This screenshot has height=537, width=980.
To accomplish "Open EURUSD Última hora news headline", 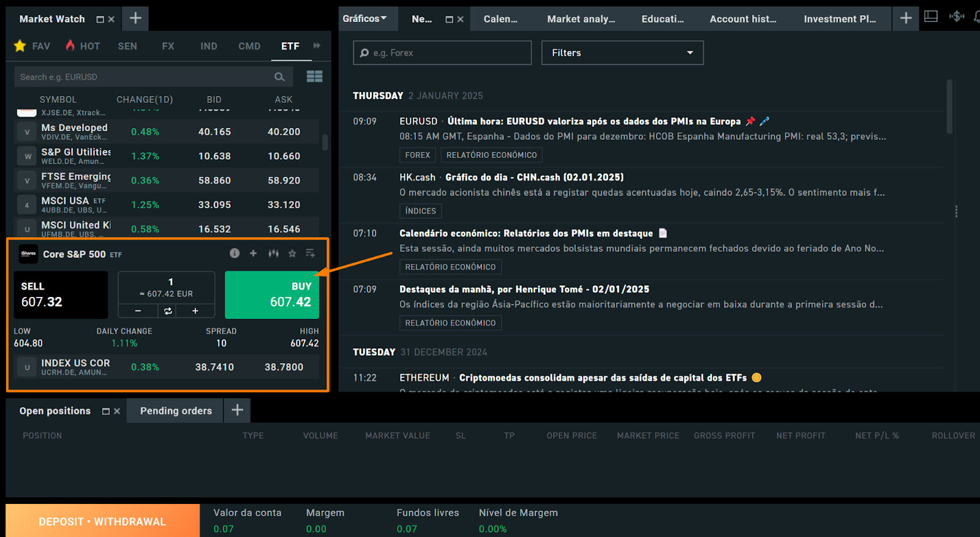I will click(x=594, y=121).
